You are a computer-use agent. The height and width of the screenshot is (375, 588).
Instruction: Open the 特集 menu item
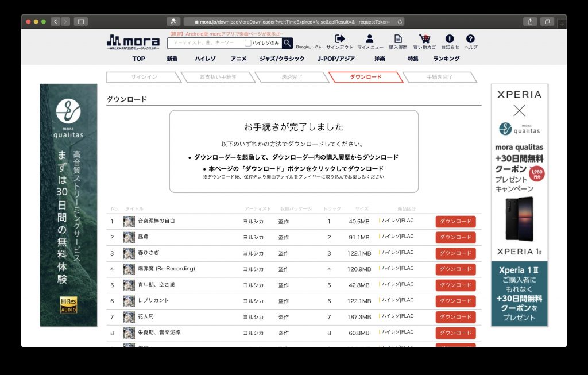[x=413, y=59]
